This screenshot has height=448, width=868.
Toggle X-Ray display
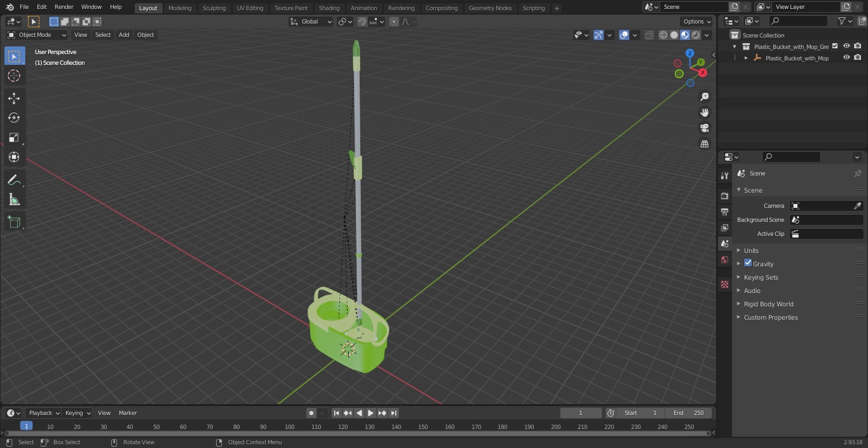pos(649,35)
